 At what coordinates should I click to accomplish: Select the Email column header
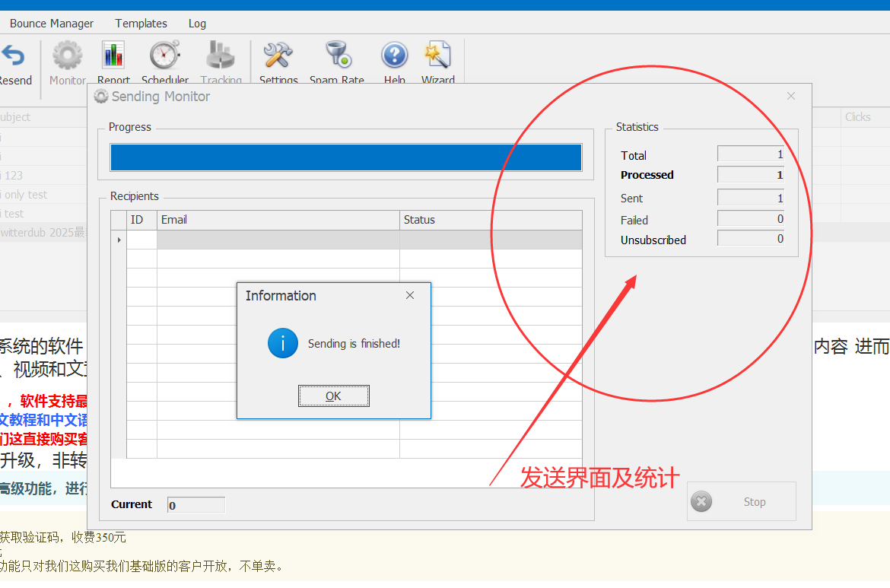coord(277,219)
